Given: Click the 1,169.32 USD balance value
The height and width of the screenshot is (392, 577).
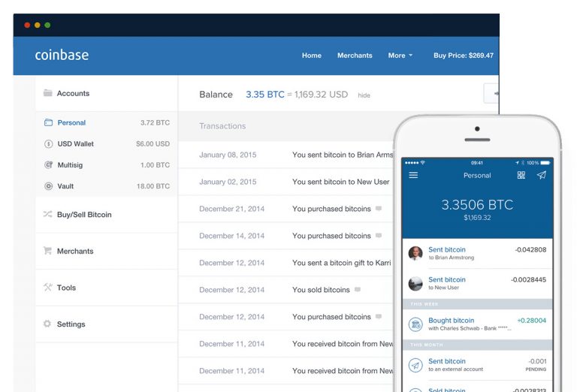Looking at the screenshot, I should (x=321, y=95).
